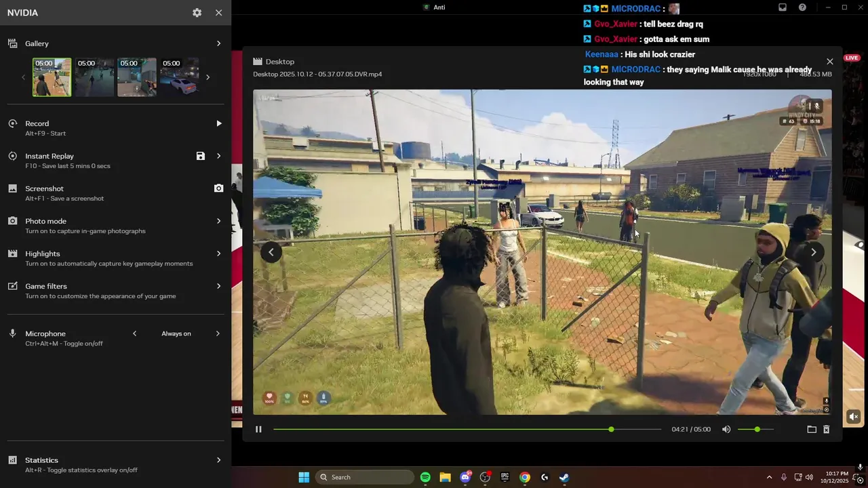Open the Photo mode menu item
Image resolution: width=868 pixels, height=488 pixels.
(115, 225)
